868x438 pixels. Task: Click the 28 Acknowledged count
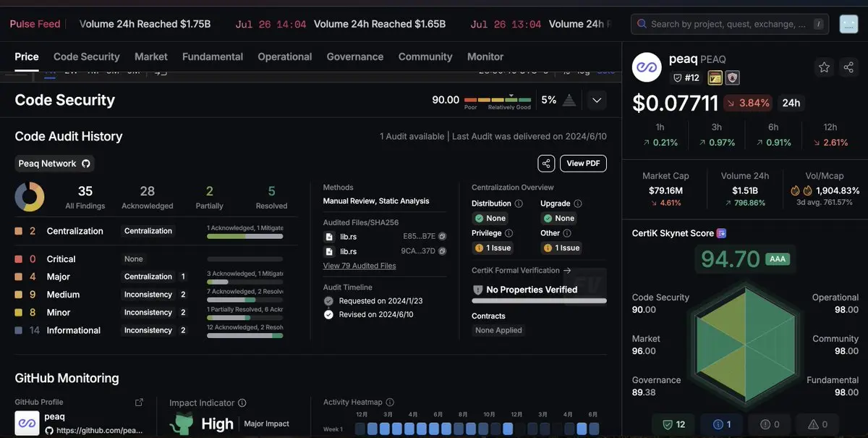pyautogui.click(x=148, y=192)
